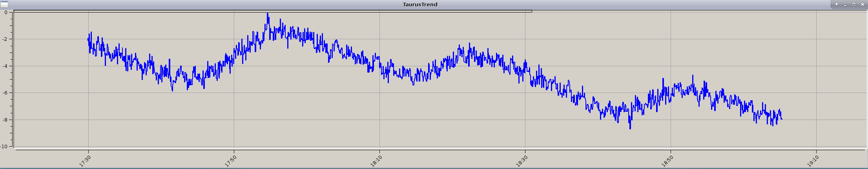The height and width of the screenshot is (169, 868).
Task: Click the -8 label on the y-axis
Action: (5, 120)
